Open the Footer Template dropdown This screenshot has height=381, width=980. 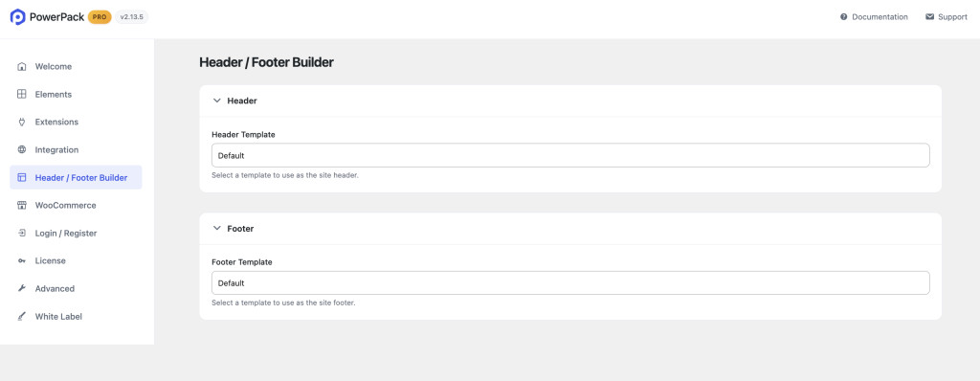(570, 282)
